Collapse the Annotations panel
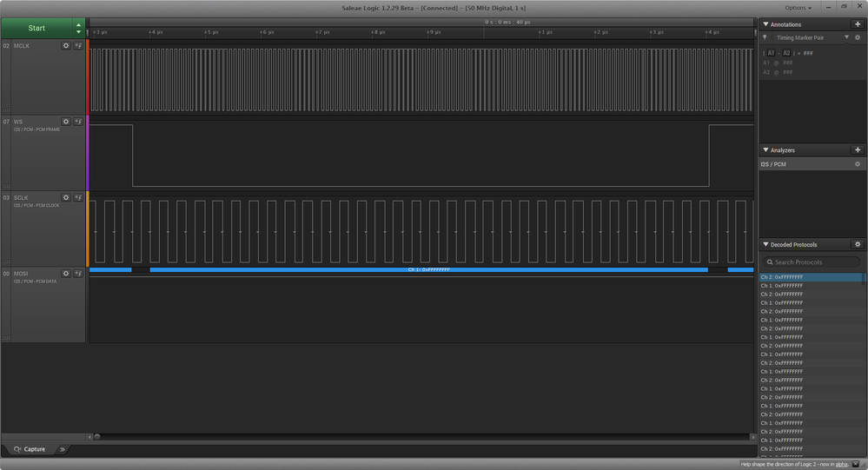Image resolution: width=868 pixels, height=470 pixels. (x=765, y=24)
